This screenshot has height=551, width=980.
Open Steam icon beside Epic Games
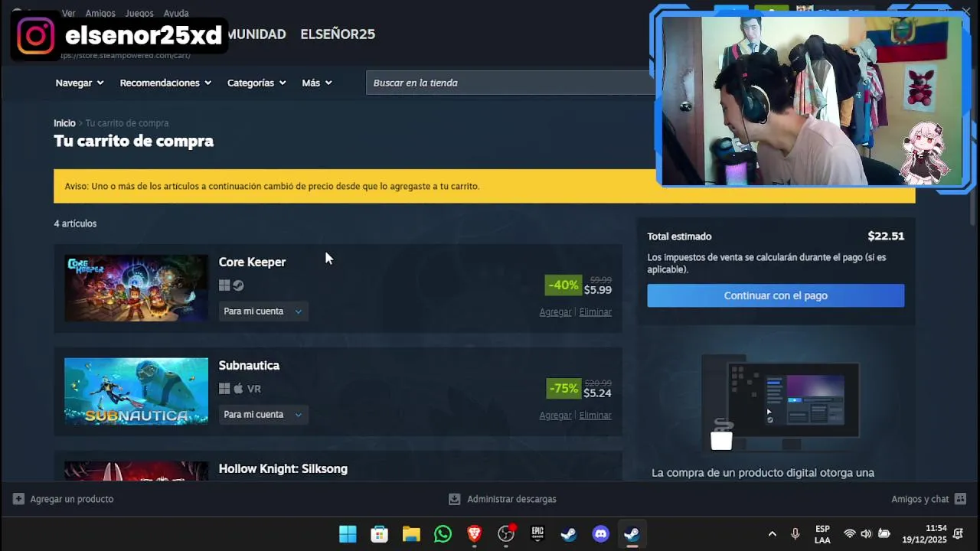[x=569, y=534]
